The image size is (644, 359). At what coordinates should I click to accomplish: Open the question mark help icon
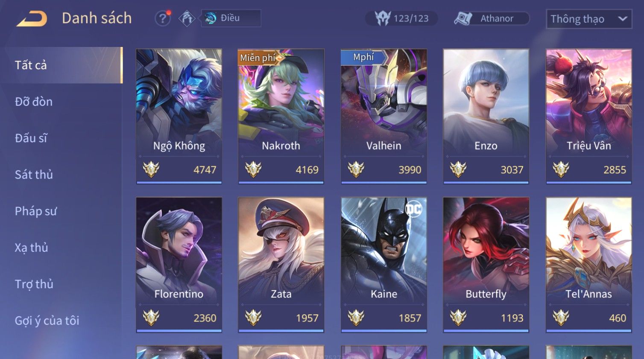[163, 18]
